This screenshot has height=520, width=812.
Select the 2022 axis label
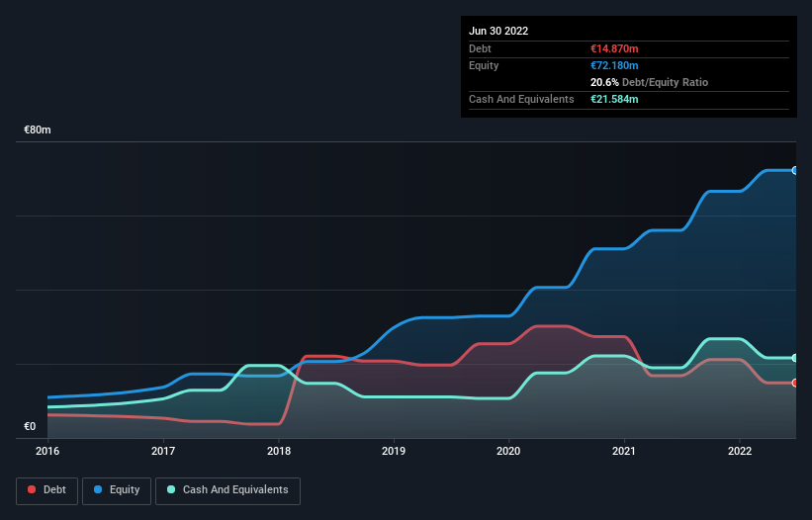pos(740,451)
